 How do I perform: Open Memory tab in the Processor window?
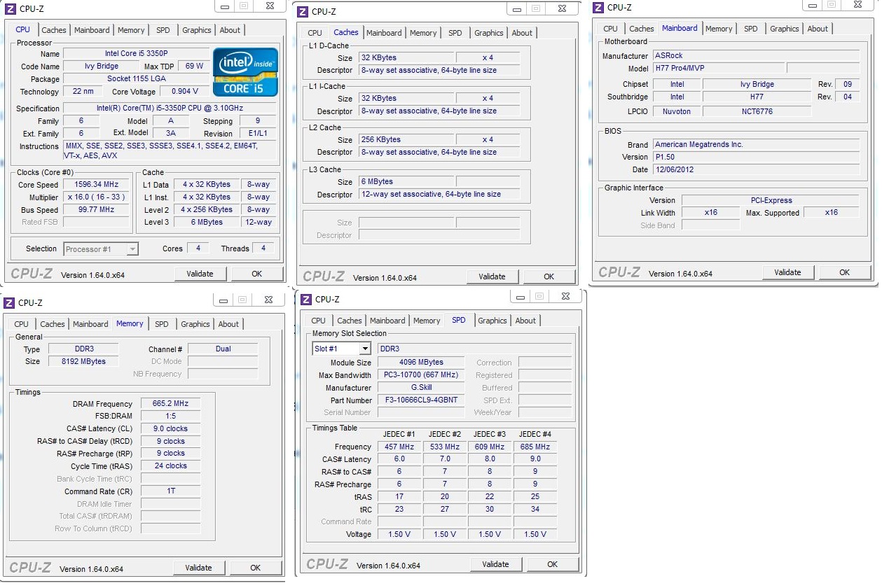pyautogui.click(x=131, y=30)
